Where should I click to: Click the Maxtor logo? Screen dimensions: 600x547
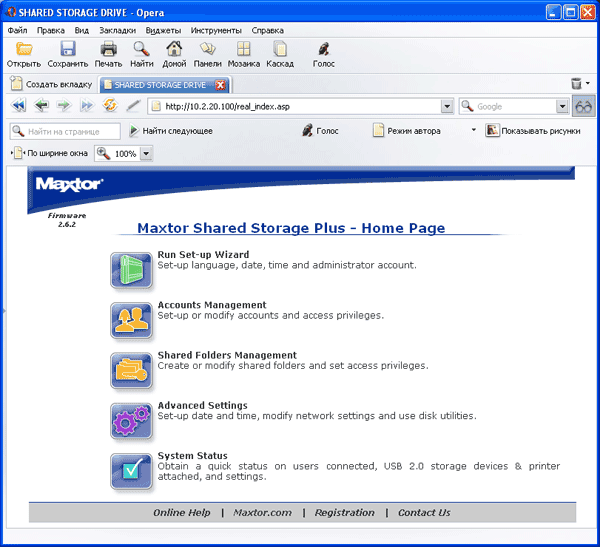click(x=69, y=184)
